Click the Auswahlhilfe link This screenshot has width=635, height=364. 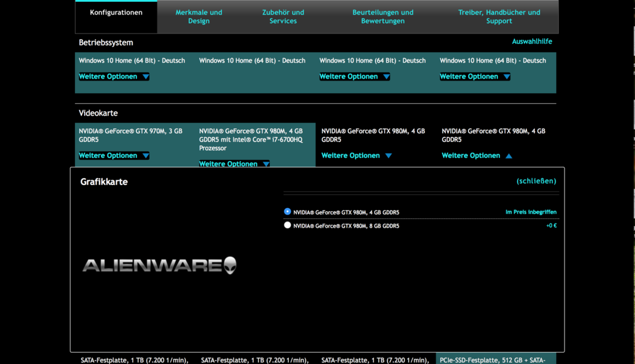[x=532, y=42]
